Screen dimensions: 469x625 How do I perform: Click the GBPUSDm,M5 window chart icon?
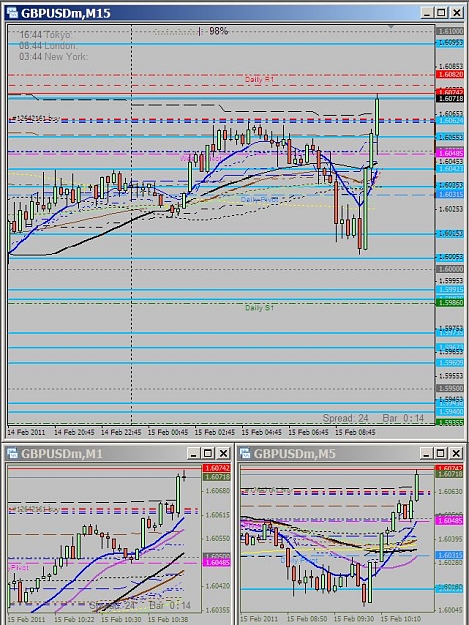pyautogui.click(x=245, y=453)
